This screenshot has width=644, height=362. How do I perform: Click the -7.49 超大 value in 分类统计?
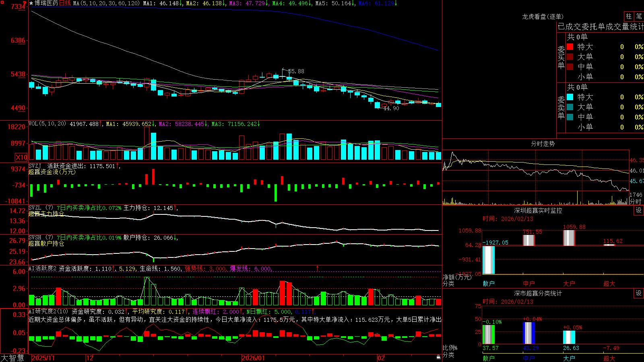click(611, 348)
